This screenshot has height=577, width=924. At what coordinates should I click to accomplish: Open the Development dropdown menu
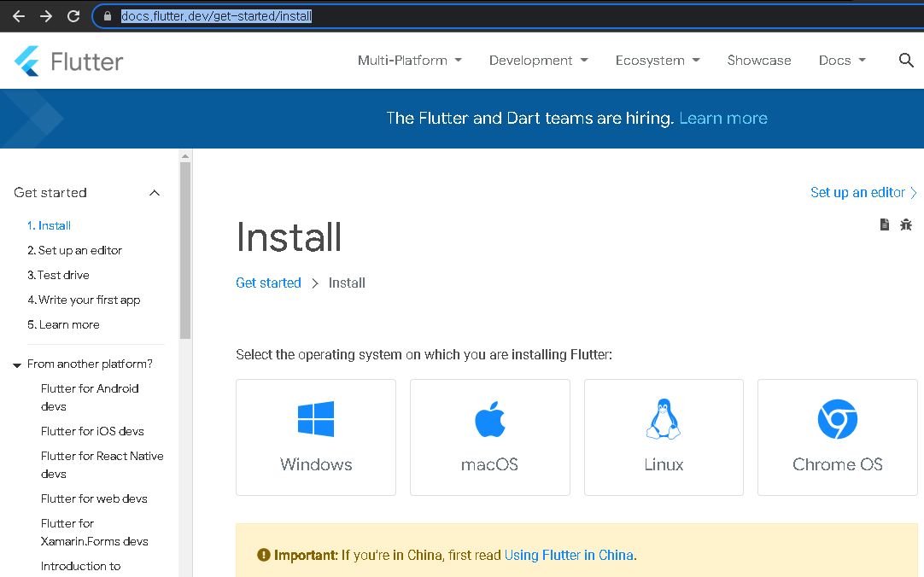[539, 60]
